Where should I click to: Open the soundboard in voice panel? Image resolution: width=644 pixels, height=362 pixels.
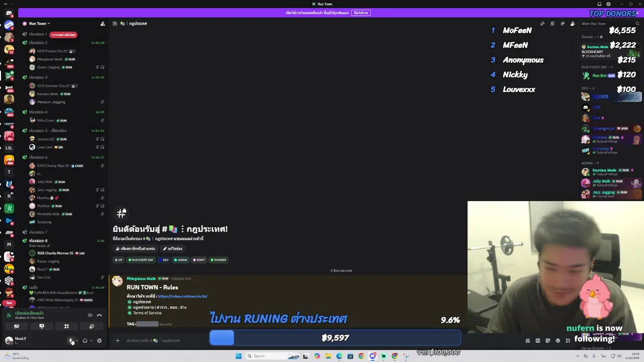pos(92,326)
